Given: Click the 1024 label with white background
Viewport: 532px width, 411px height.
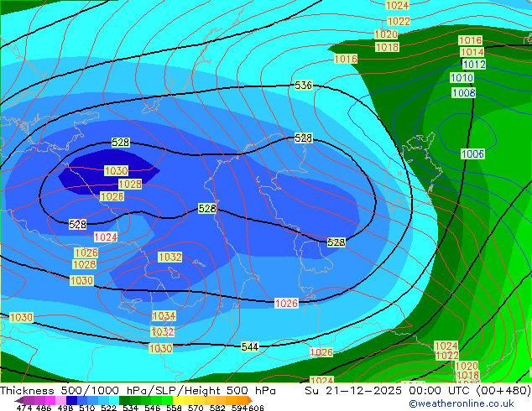Looking at the screenshot, I should 106,237.
